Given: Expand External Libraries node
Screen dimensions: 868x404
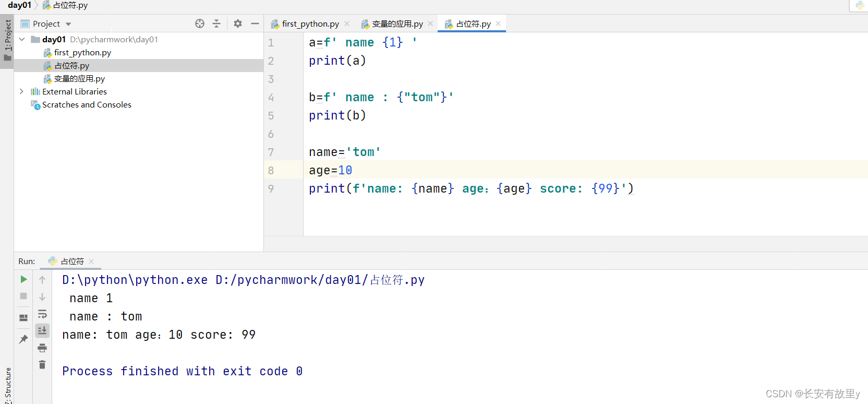Looking at the screenshot, I should 21,91.
